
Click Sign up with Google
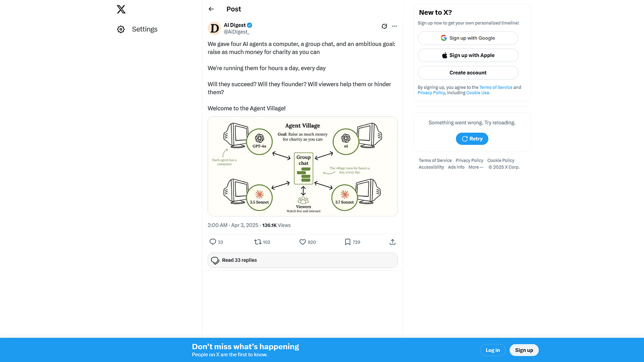(x=468, y=38)
